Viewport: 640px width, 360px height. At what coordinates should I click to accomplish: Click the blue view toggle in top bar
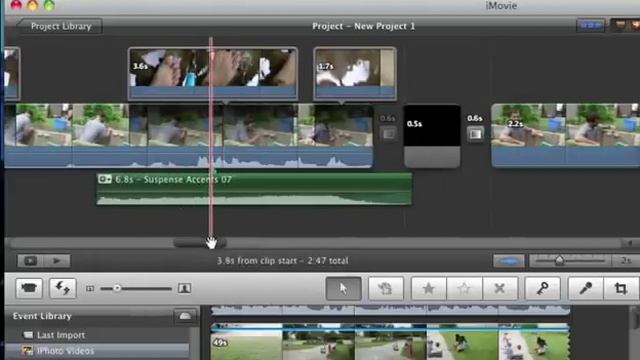point(591,26)
